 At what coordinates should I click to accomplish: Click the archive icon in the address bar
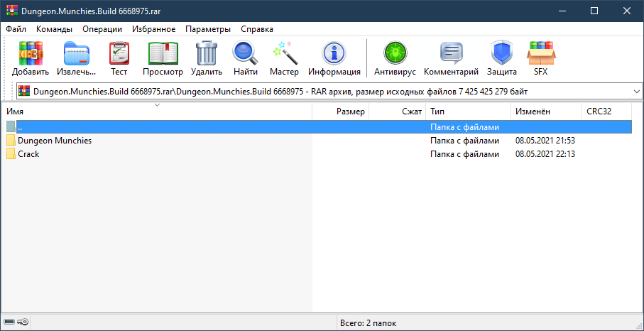coord(25,91)
